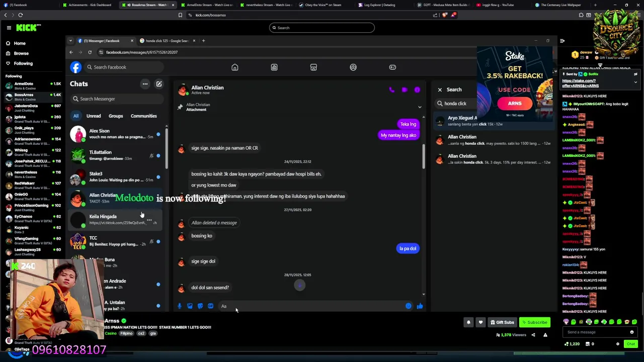Bookmark the Kick page

click(180, 15)
